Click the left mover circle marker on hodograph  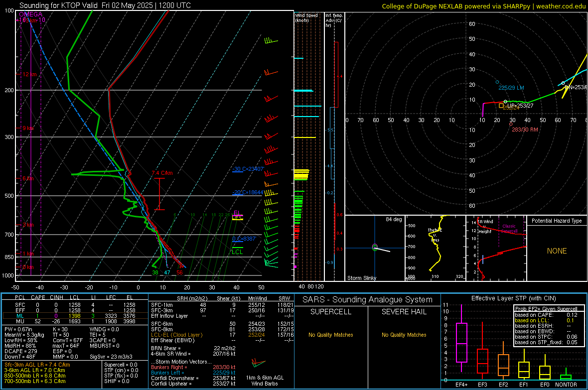[497, 82]
